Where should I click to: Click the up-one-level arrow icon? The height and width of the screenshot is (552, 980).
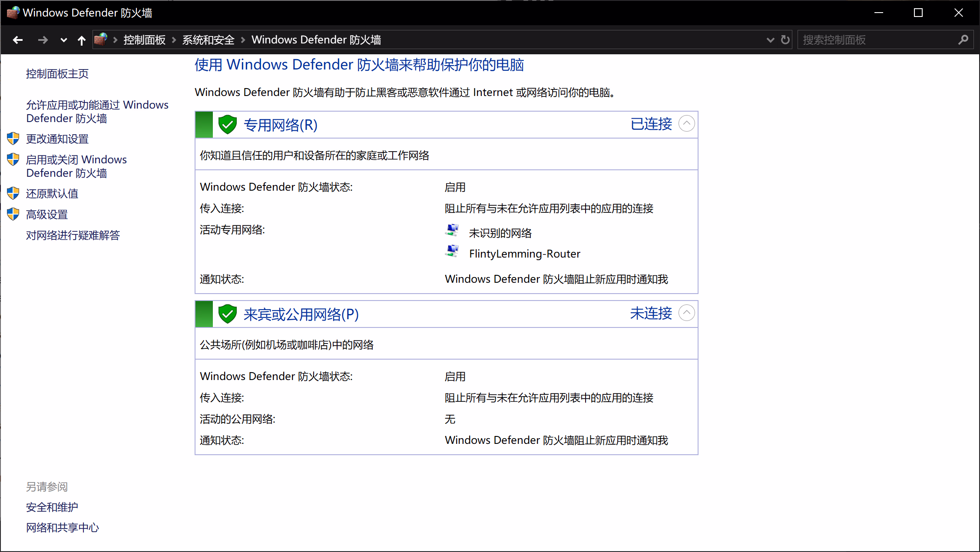click(x=81, y=40)
